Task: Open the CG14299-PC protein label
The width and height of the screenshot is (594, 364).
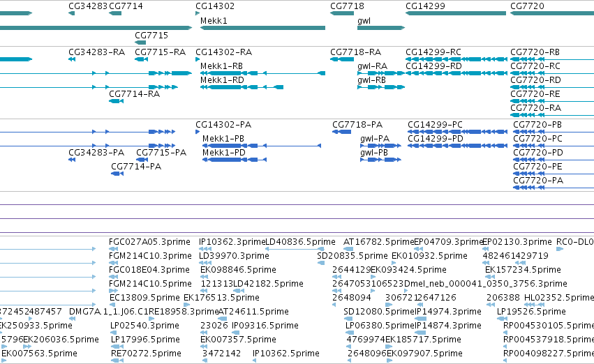Action: tap(436, 125)
